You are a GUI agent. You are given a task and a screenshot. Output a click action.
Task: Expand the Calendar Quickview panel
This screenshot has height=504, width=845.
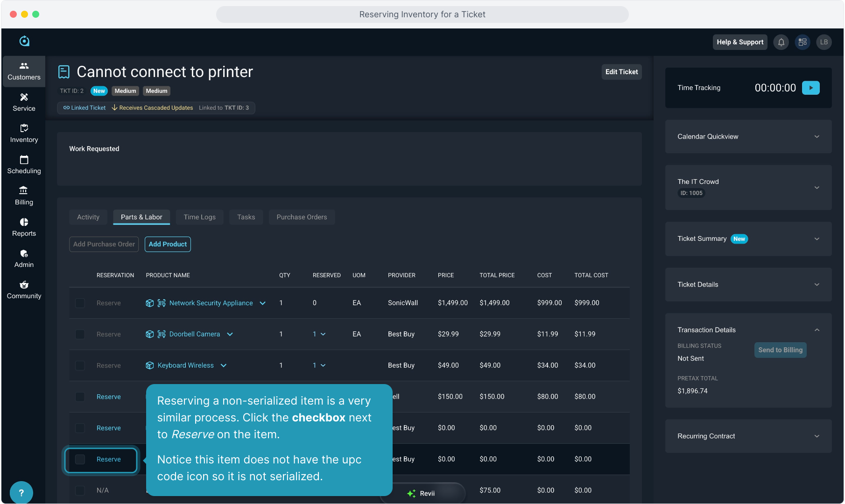pyautogui.click(x=817, y=137)
